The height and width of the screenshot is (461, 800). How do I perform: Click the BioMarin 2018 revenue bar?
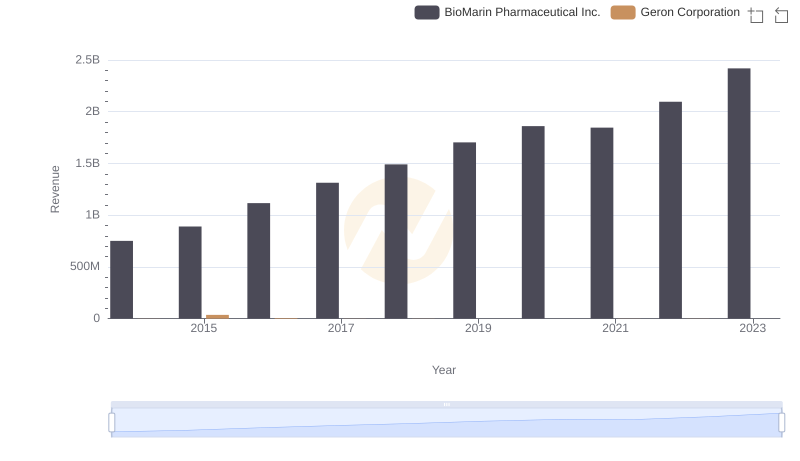tap(396, 241)
